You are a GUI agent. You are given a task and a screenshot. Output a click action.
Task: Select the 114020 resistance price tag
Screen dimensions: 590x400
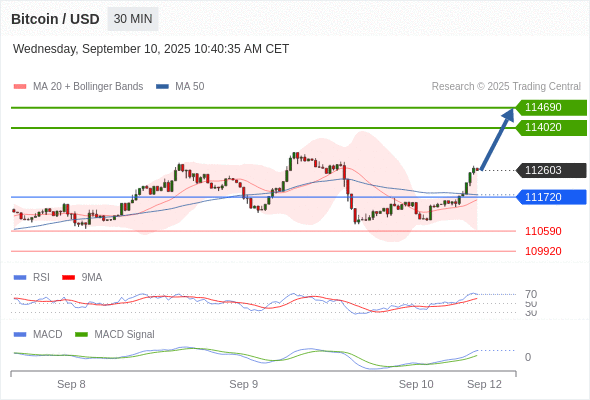pos(551,128)
